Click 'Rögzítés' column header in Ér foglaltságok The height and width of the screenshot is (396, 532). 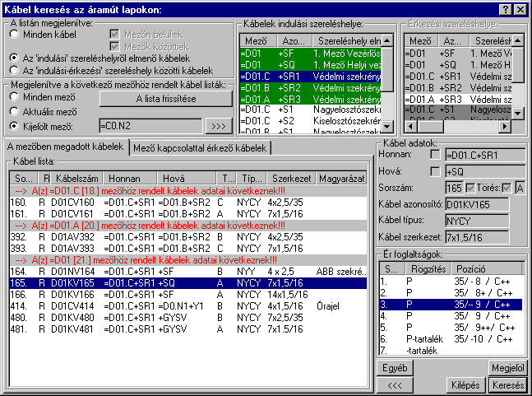tap(428, 268)
